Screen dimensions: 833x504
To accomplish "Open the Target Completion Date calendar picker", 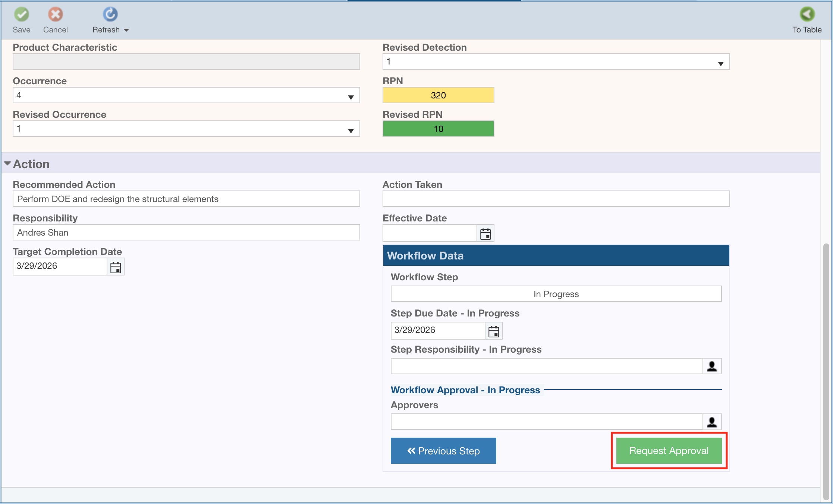I will coord(116,267).
